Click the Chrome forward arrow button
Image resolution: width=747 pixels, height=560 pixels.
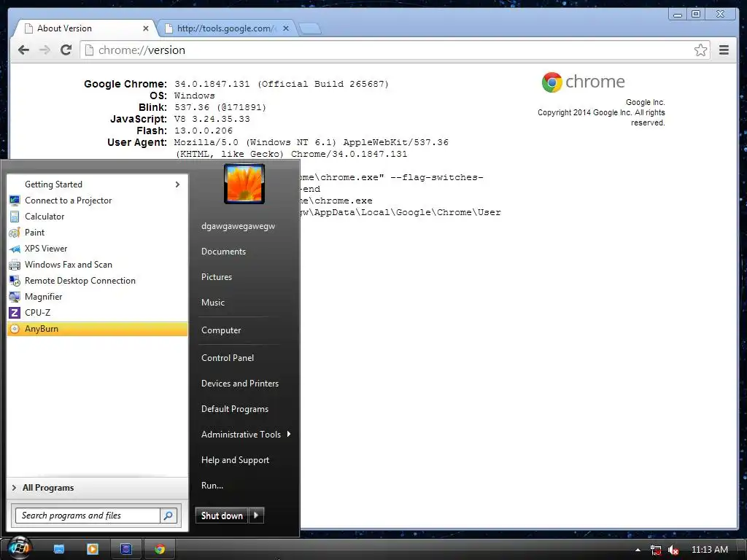(44, 50)
